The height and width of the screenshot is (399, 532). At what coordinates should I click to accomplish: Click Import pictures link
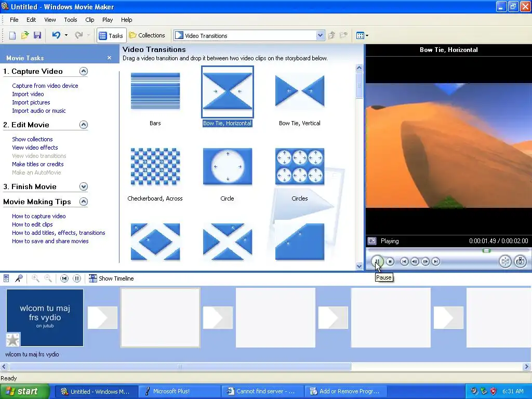coord(31,102)
